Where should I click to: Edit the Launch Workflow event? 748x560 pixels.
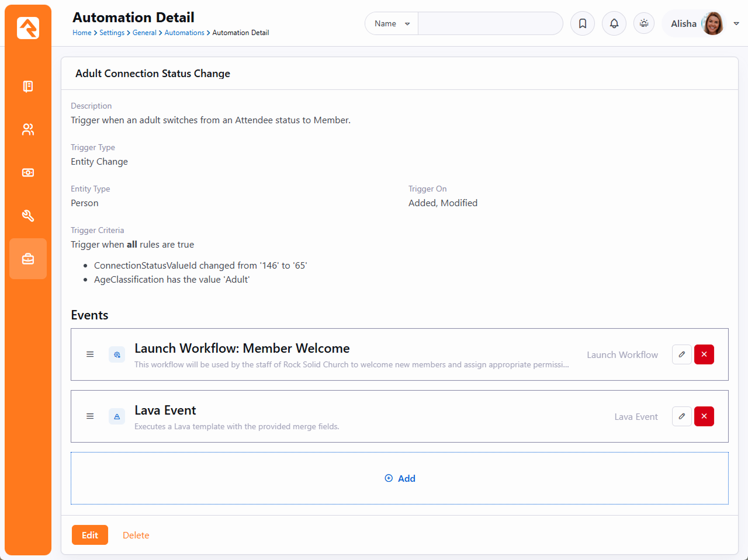(x=682, y=354)
